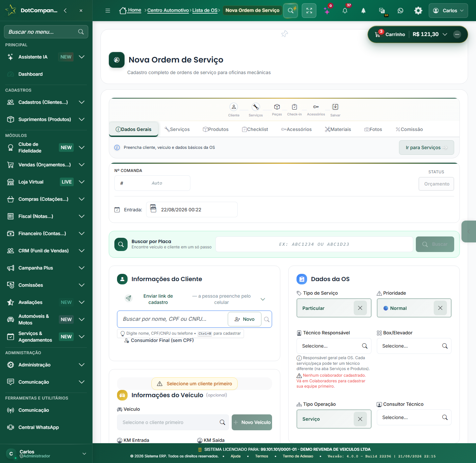Focus the license plate search input
This screenshot has width=476, height=463.
click(314, 244)
